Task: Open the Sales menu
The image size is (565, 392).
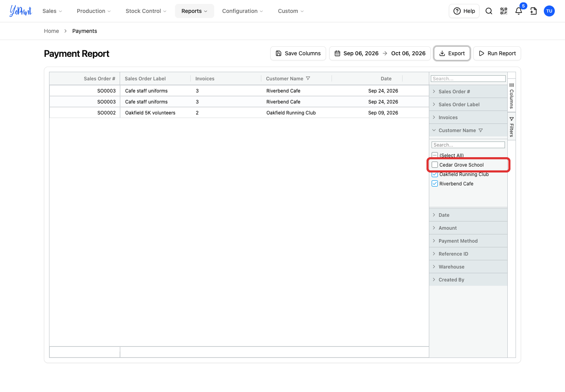Action: [52, 11]
